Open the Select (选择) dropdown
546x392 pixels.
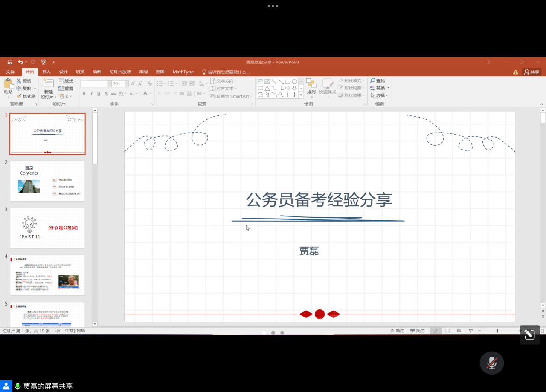[x=379, y=95]
